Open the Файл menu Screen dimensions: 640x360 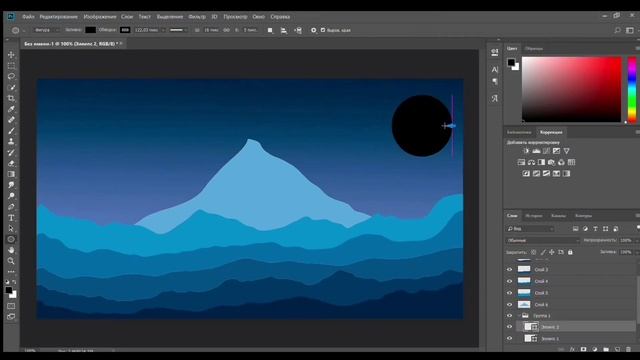(28, 17)
